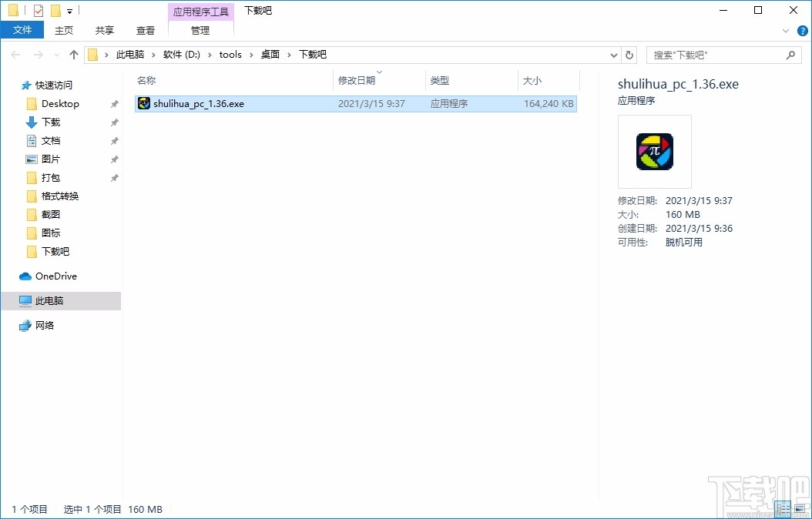Switch to the 查看 ribbon tab
The image size is (812, 519).
(x=145, y=30)
